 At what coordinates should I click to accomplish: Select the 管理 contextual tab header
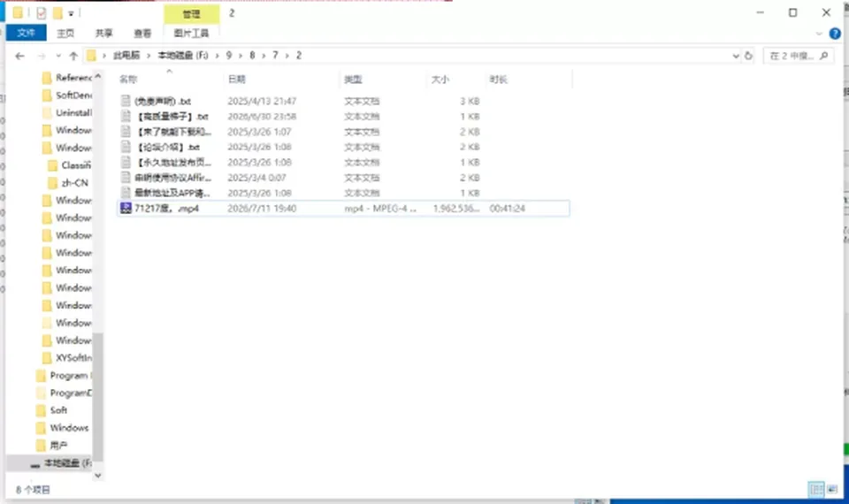pyautogui.click(x=191, y=13)
